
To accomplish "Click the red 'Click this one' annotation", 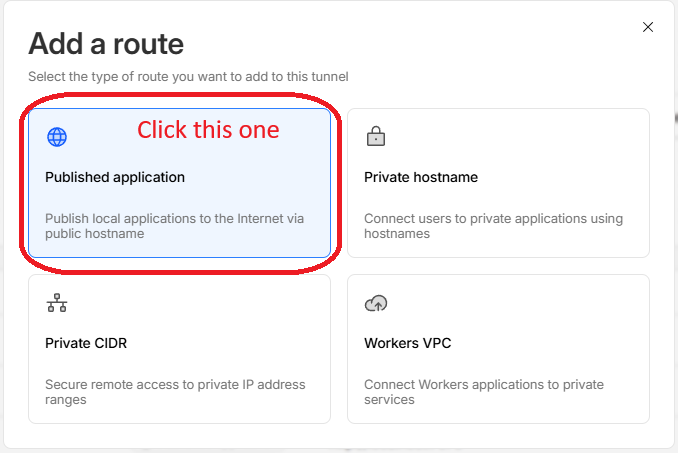I will point(208,130).
